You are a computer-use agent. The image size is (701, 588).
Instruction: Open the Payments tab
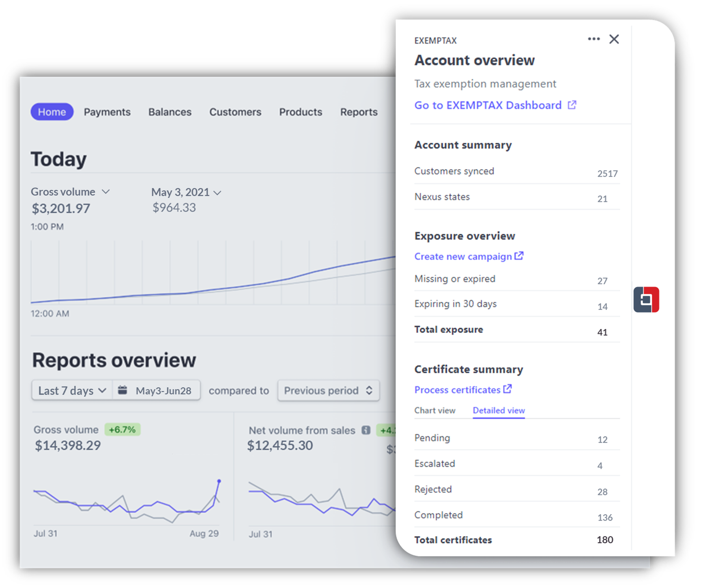[x=107, y=112]
